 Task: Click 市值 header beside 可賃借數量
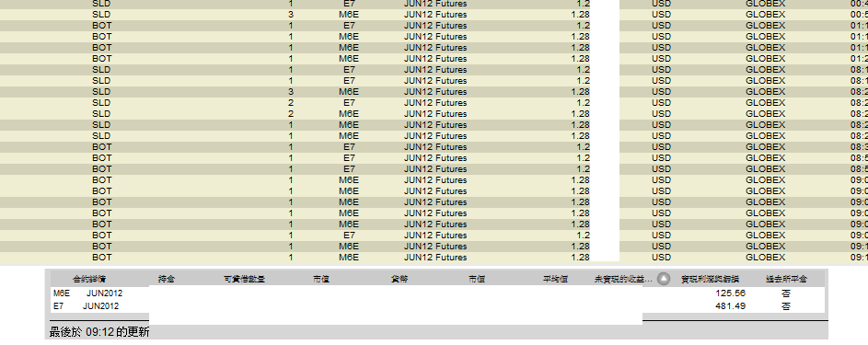[321, 279]
